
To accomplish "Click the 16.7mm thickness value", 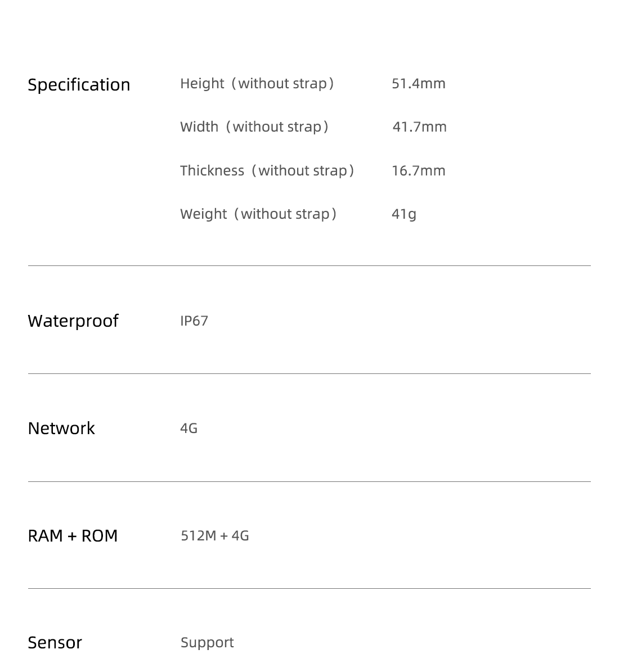I will 419,170.
